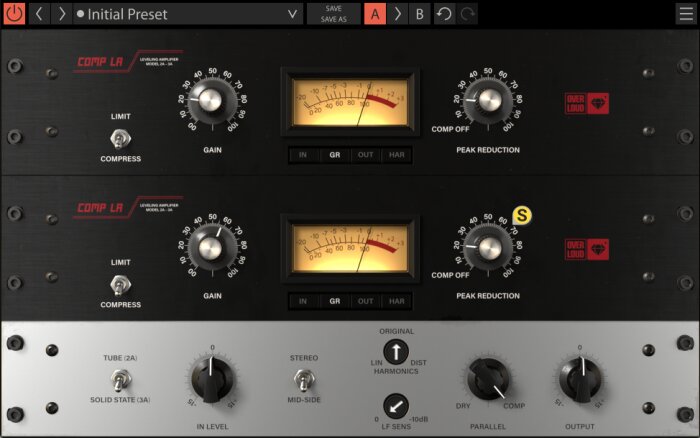Image resolution: width=700 pixels, height=438 pixels.
Task: Toggle the Tube/Solid State switch
Action: pos(120,380)
